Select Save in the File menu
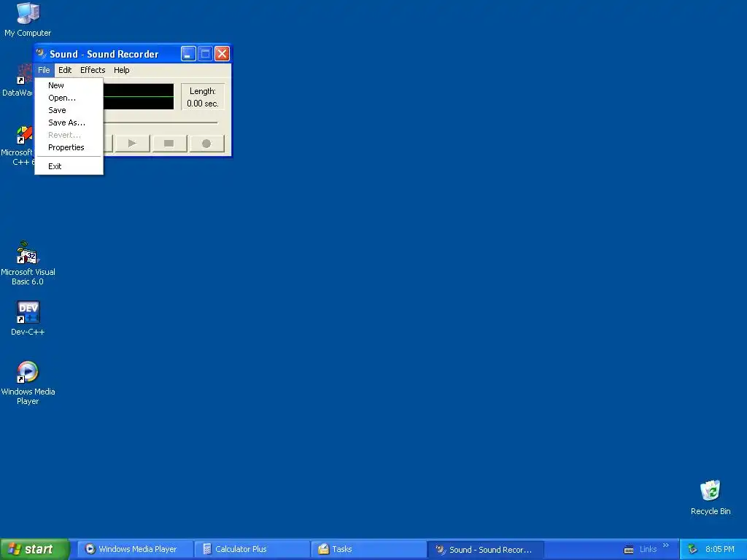This screenshot has height=560, width=747. [x=69, y=110]
